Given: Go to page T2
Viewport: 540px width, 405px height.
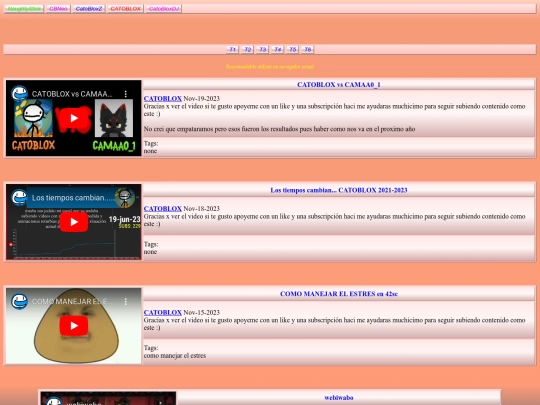Looking at the screenshot, I should pyautogui.click(x=247, y=50).
